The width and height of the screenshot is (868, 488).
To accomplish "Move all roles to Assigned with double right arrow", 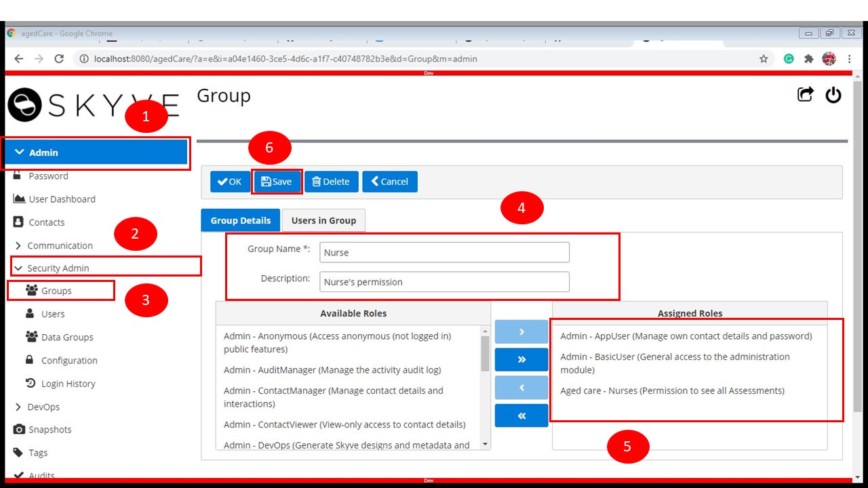I will pyautogui.click(x=521, y=359).
